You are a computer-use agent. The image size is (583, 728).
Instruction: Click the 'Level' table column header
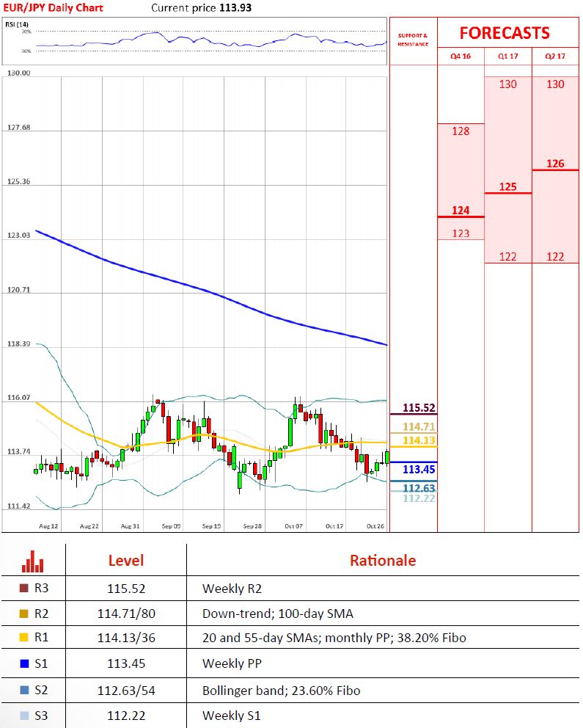pos(125,561)
